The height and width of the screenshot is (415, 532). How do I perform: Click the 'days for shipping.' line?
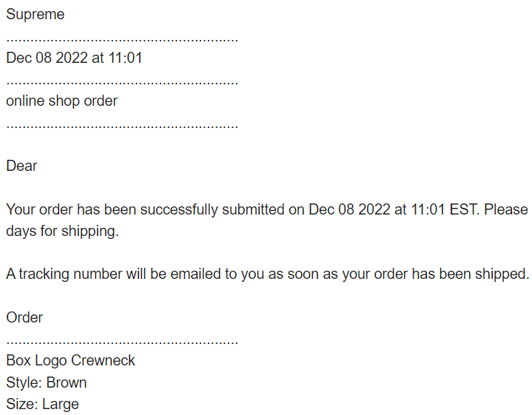click(x=62, y=231)
